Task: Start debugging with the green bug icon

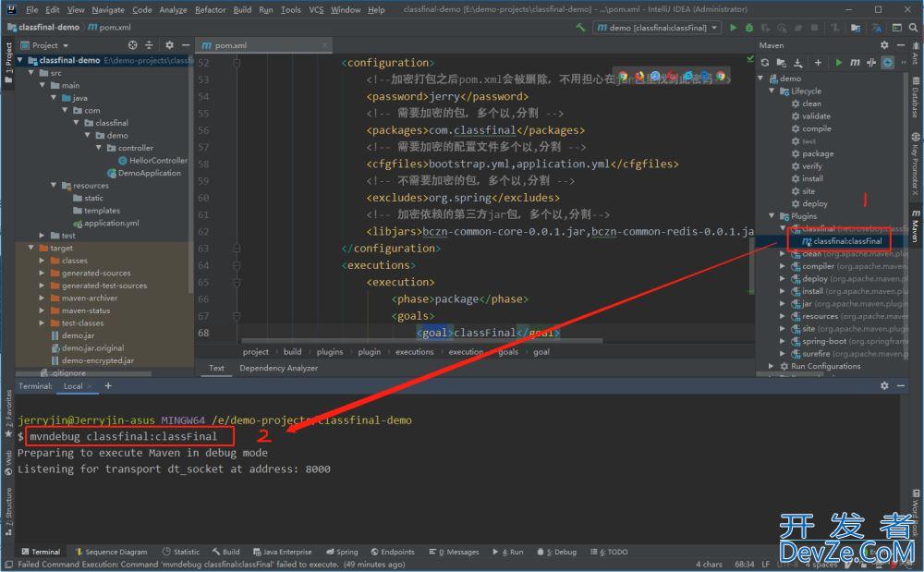Action: 749,27
